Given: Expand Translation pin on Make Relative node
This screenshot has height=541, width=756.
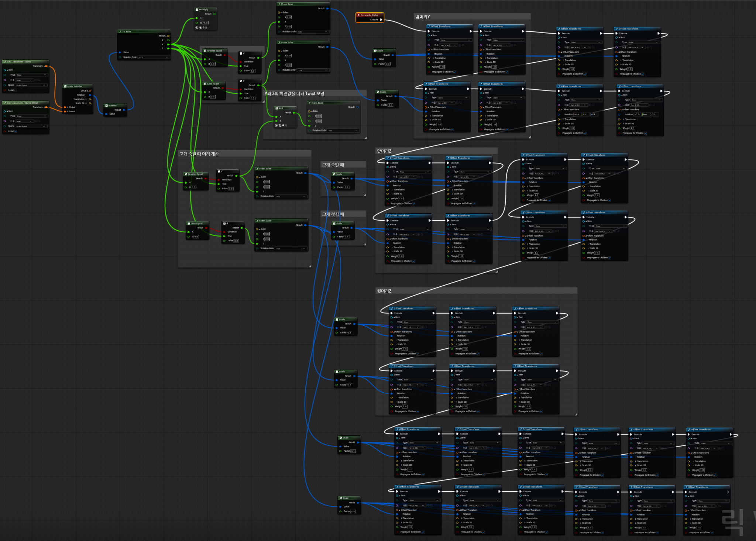Looking at the screenshot, I should [86, 99].
